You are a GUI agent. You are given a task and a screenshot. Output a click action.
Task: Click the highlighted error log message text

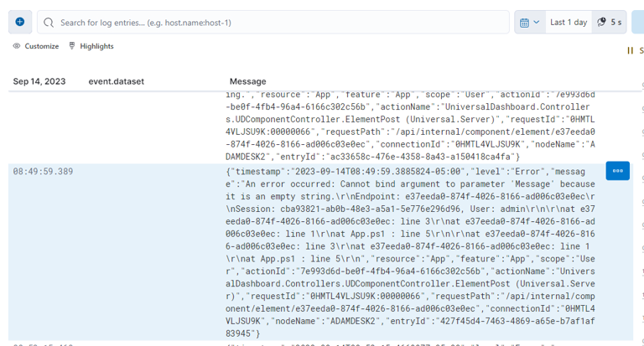(x=410, y=252)
